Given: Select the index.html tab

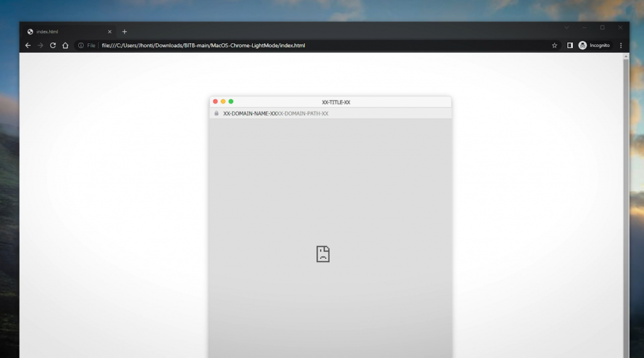Looking at the screenshot, I should click(69, 31).
